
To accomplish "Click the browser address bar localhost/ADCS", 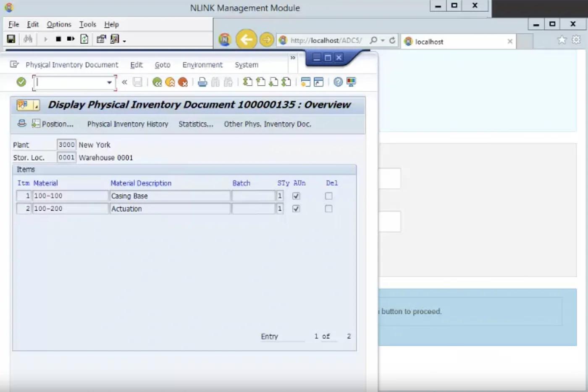I will click(325, 40).
